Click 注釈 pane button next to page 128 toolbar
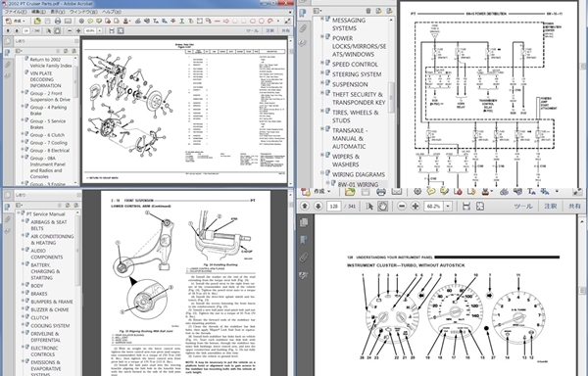 click(550, 206)
